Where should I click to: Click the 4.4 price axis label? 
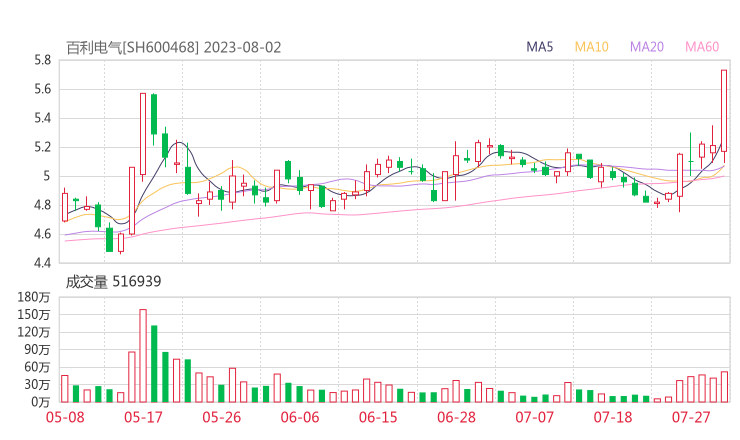coord(42,262)
